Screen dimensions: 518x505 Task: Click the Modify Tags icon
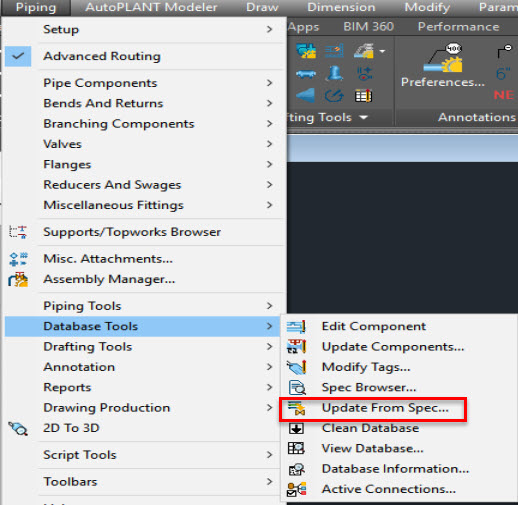click(x=296, y=367)
